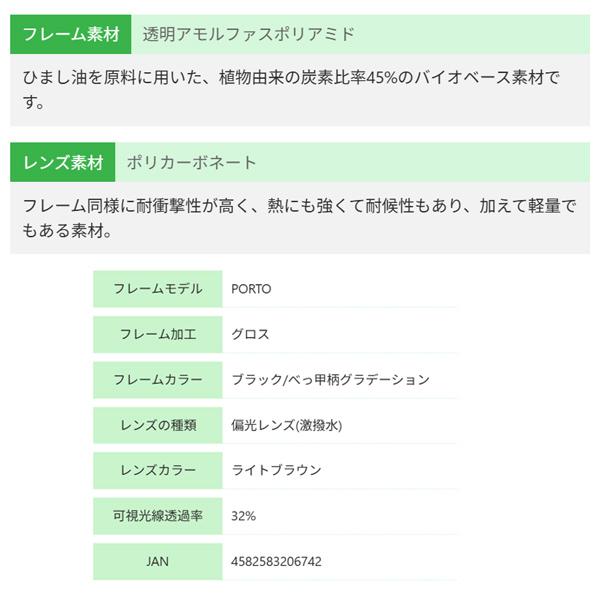Select the レンズの種類 label cell
This screenshot has height=600, width=600.
pos(158,425)
